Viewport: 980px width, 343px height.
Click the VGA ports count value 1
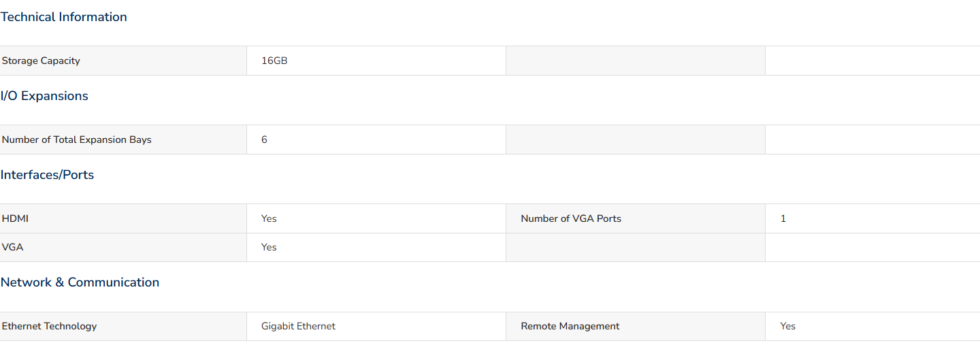783,218
